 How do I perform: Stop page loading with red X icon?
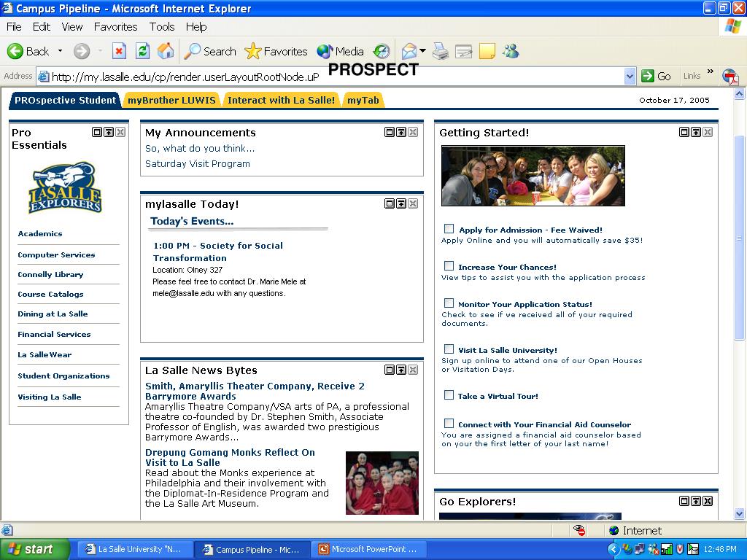click(119, 51)
